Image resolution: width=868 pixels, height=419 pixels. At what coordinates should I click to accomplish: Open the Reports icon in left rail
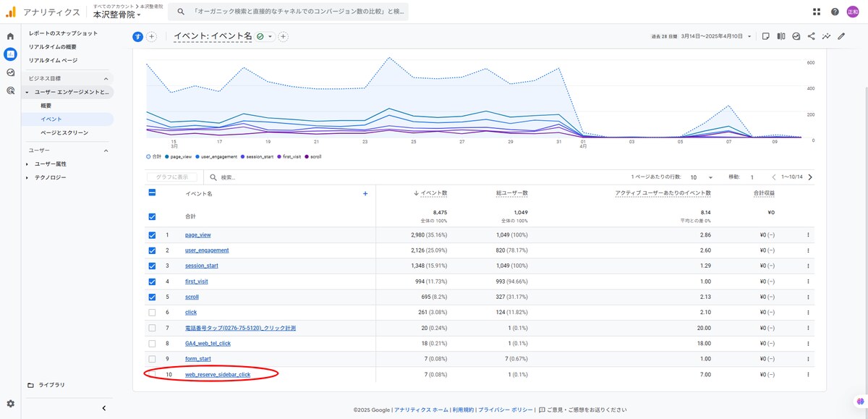pyautogui.click(x=10, y=54)
